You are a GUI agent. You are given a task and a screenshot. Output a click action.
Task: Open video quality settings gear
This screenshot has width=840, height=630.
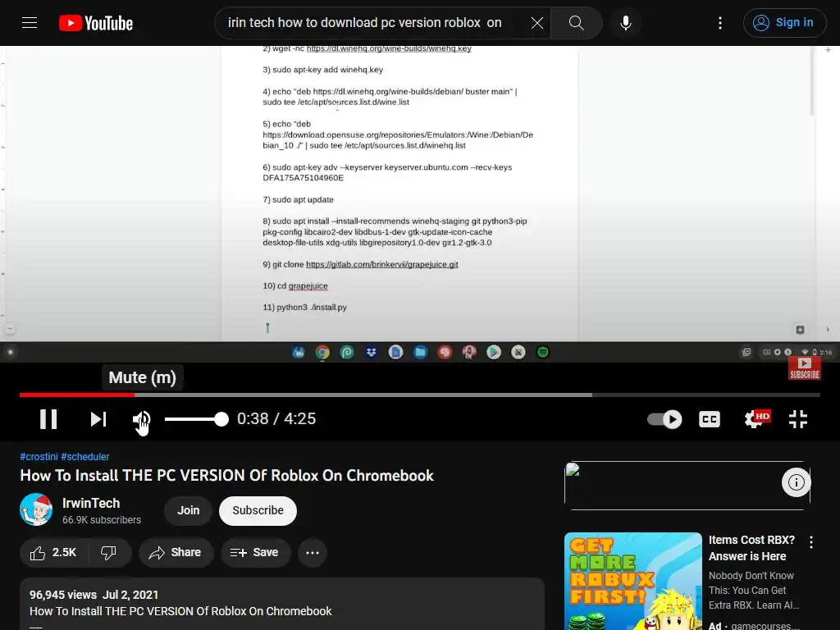756,419
